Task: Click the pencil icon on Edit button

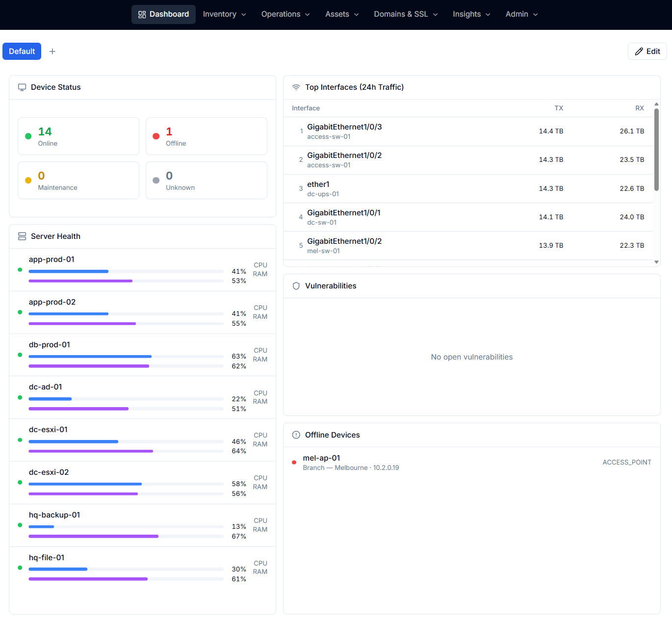Action: click(639, 52)
